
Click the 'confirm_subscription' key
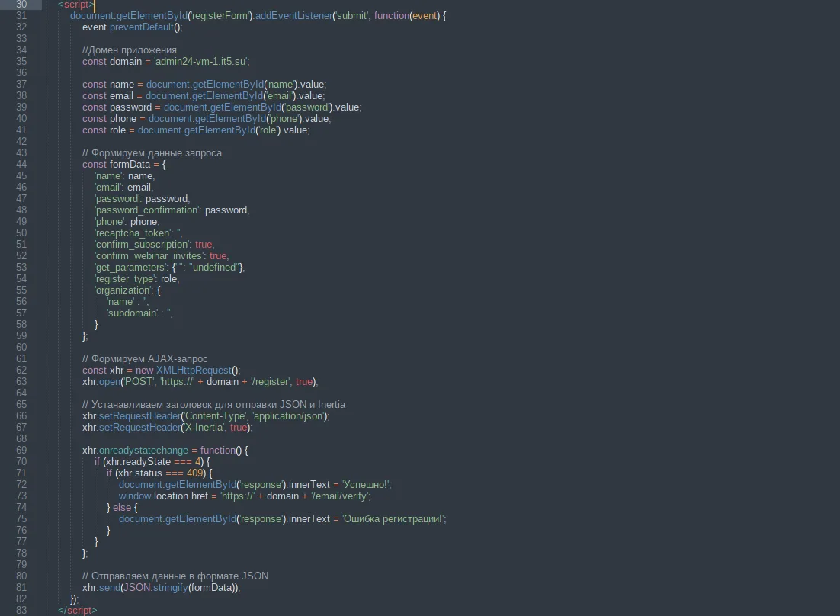click(x=143, y=245)
